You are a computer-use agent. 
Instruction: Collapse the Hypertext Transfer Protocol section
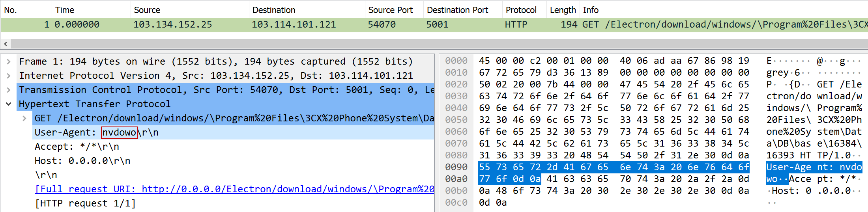(x=9, y=104)
